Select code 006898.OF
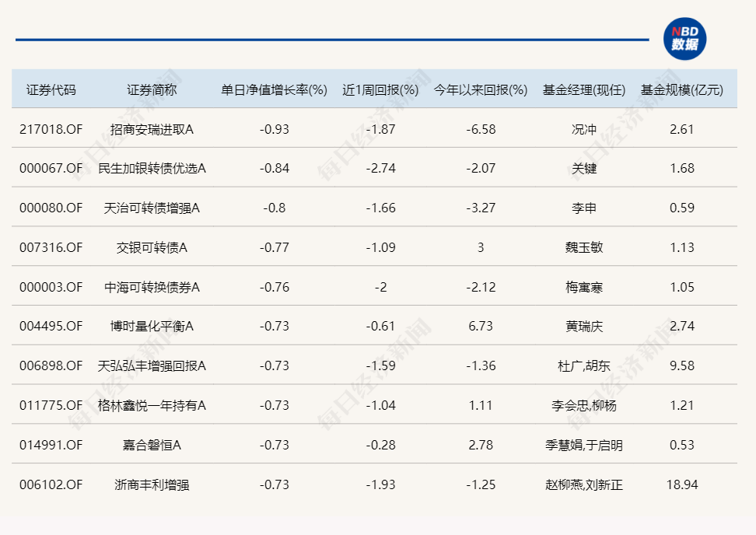756x535 pixels. [51, 365]
